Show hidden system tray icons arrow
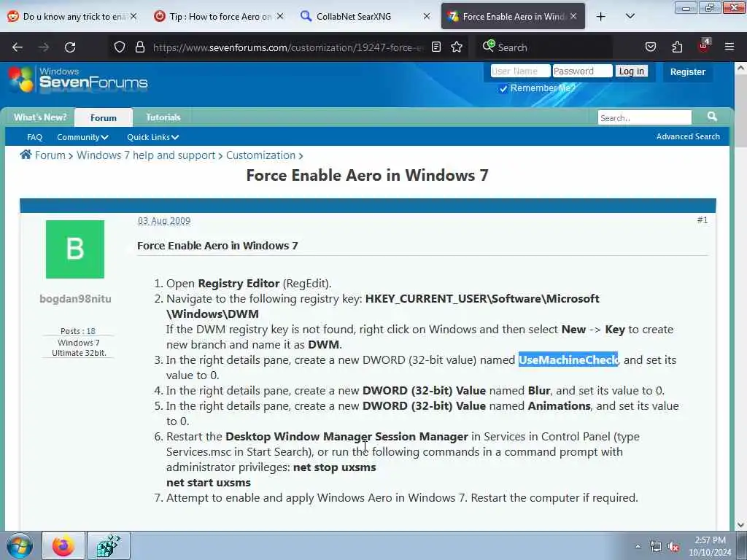This screenshot has width=747, height=560. click(638, 547)
